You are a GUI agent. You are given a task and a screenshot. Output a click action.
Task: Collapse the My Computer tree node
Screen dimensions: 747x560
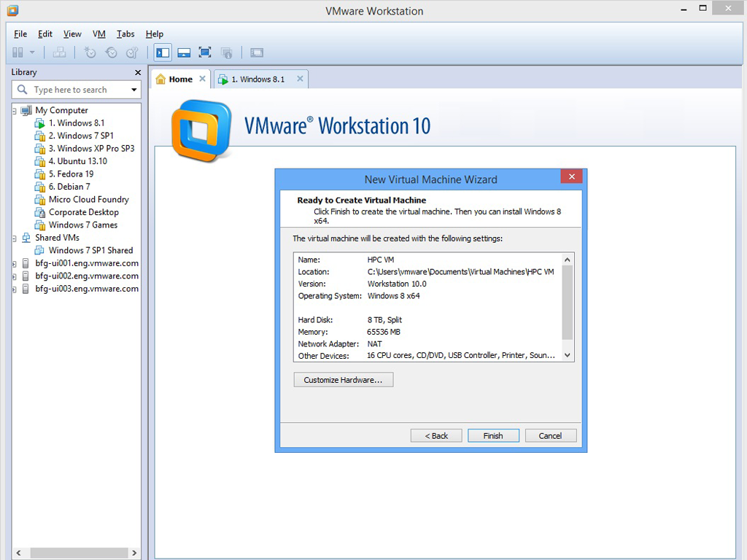tap(15, 111)
